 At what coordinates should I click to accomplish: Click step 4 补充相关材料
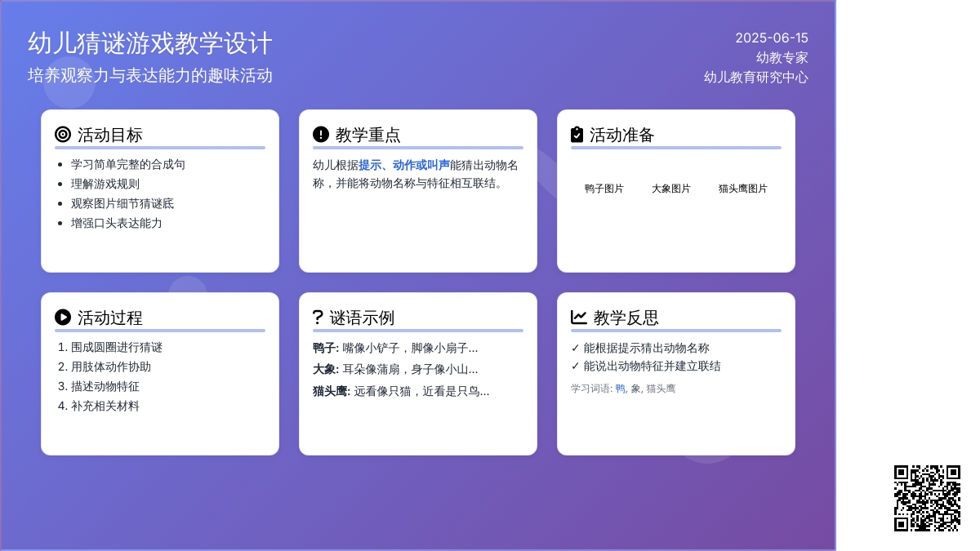pos(105,406)
